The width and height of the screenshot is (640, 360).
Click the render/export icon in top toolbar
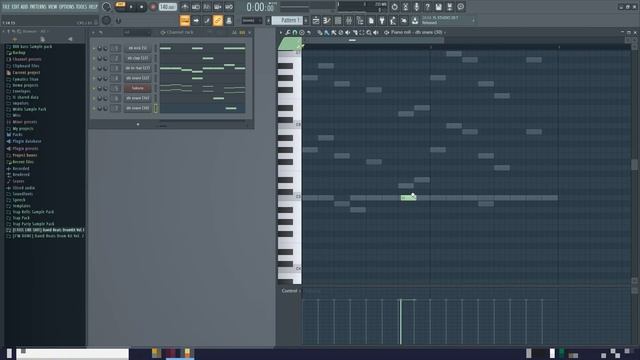point(449,7)
